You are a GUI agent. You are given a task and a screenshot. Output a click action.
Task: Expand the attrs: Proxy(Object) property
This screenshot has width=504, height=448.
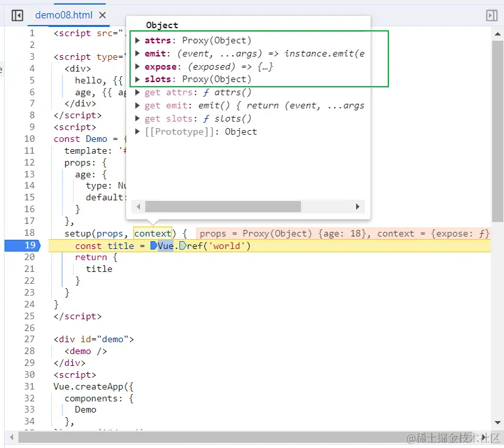[137, 40]
